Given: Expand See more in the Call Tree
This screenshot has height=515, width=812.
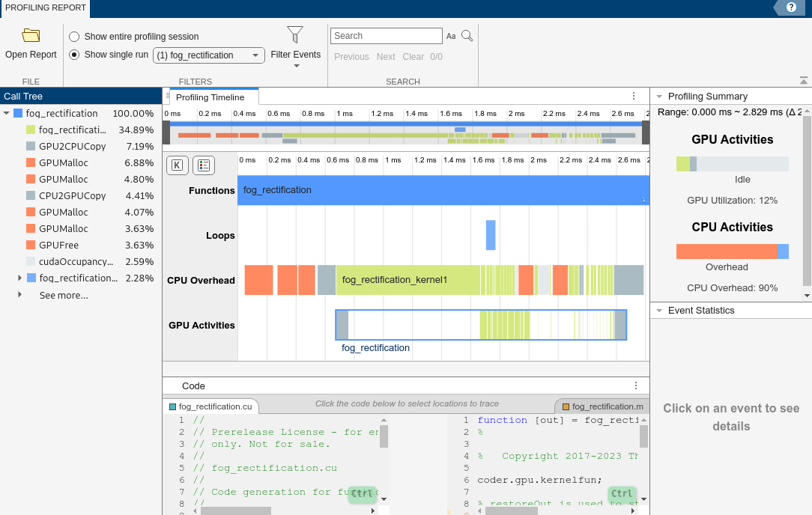Looking at the screenshot, I should click(x=64, y=294).
